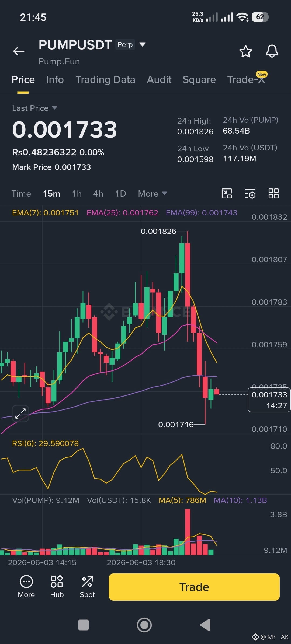Select the 1D chart interval

(x=121, y=194)
